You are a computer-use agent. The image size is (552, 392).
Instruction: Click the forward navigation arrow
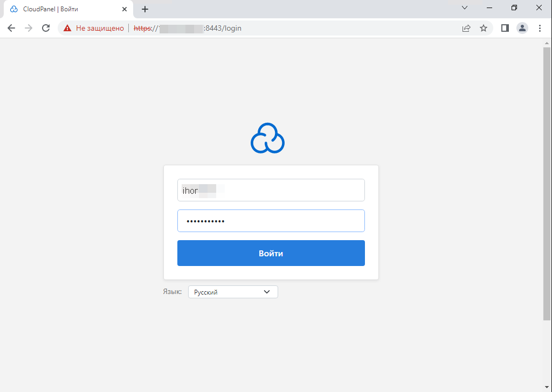29,28
